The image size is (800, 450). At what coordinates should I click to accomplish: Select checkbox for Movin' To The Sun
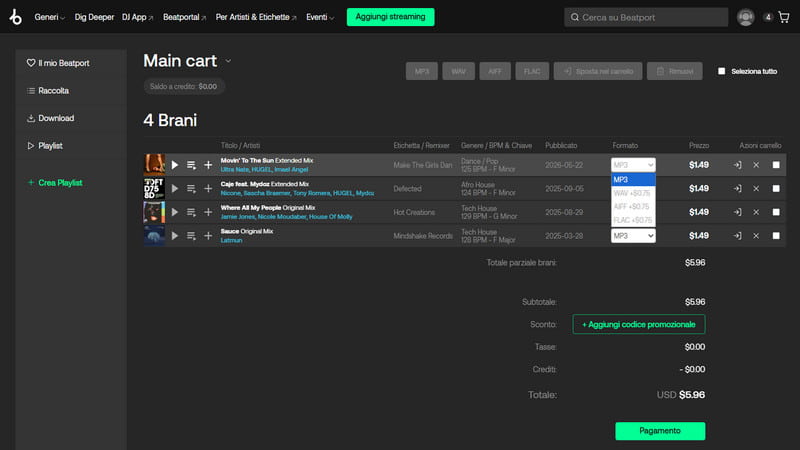click(776, 165)
